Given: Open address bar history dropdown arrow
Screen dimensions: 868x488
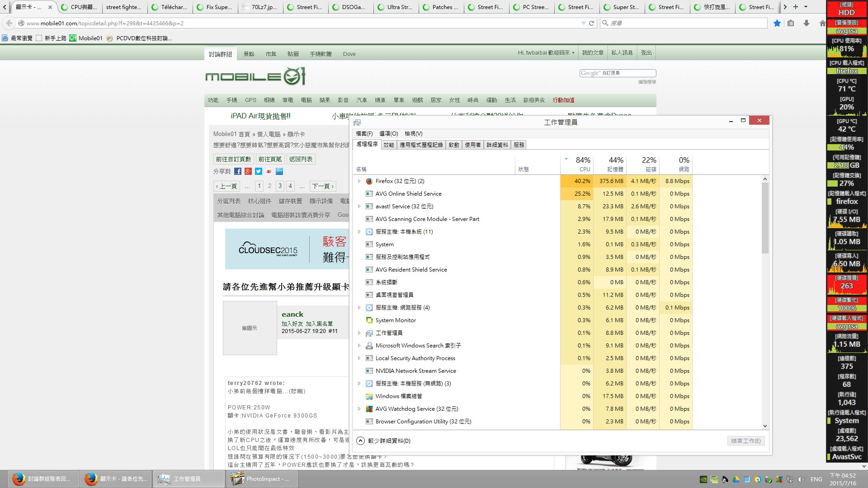Looking at the screenshot, I should 584,23.
